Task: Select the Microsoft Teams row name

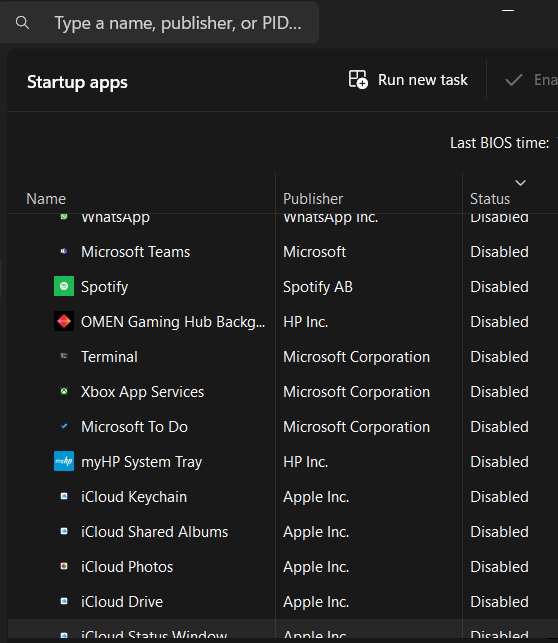Action: click(x=136, y=252)
